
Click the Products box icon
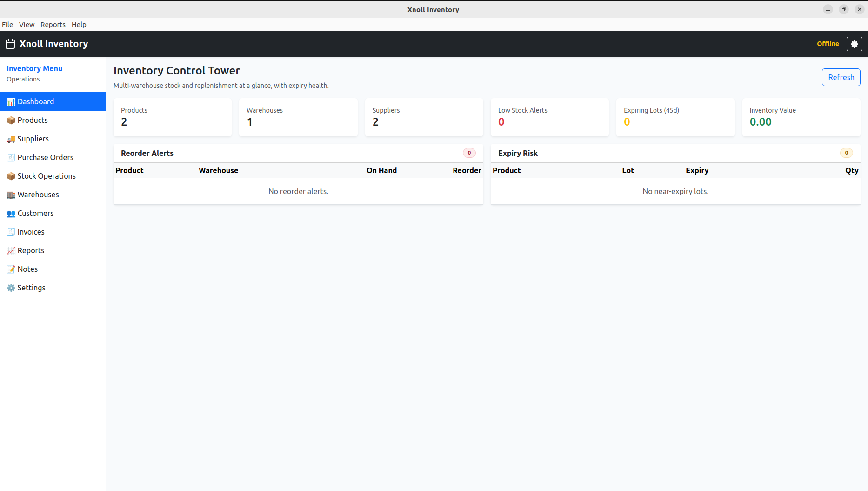[x=11, y=121]
